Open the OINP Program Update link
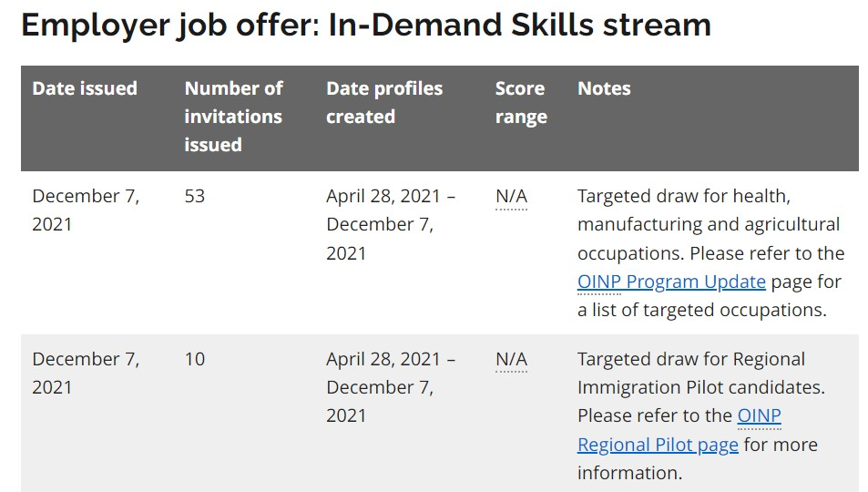Viewport: 868px width, 492px height. click(671, 282)
